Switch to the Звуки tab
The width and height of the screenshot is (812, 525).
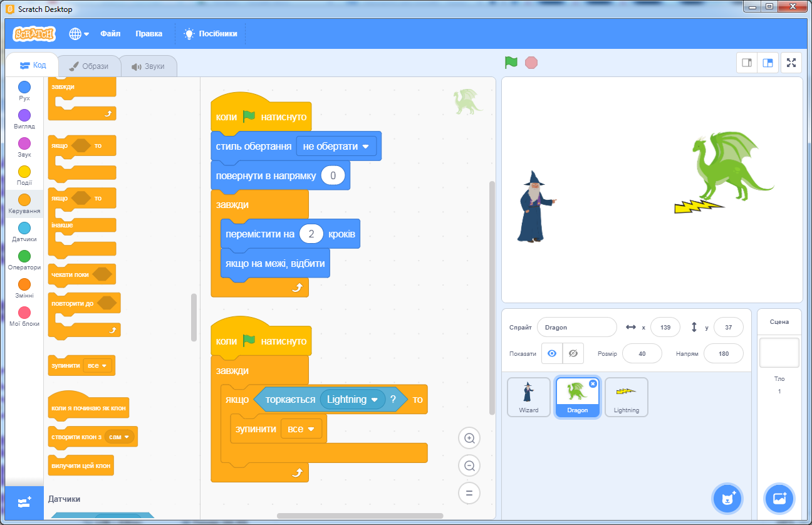tap(148, 66)
